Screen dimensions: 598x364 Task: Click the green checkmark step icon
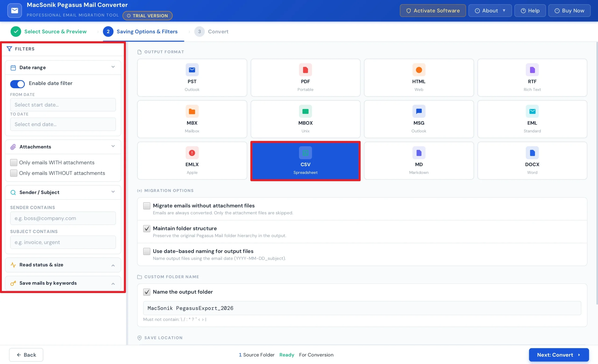coord(16,32)
